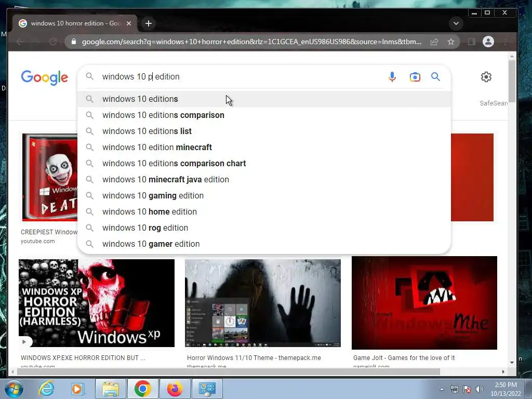Open Action Center flag icon

[x=467, y=389]
